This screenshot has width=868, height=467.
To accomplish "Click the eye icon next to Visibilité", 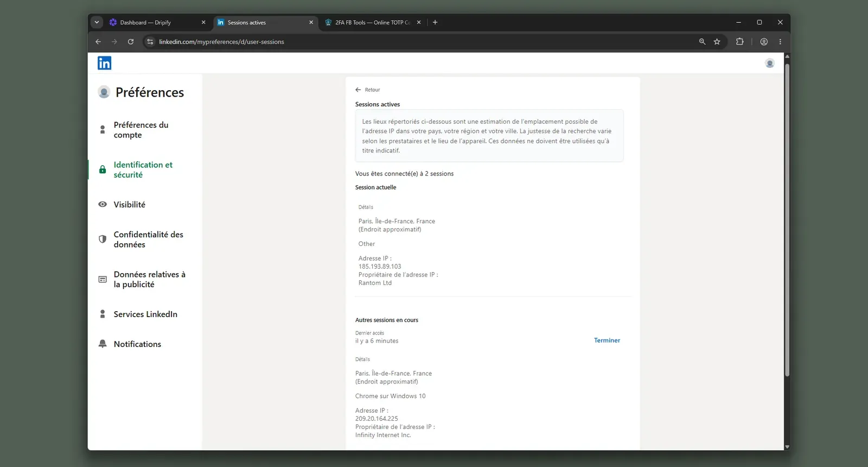I will click(x=103, y=205).
